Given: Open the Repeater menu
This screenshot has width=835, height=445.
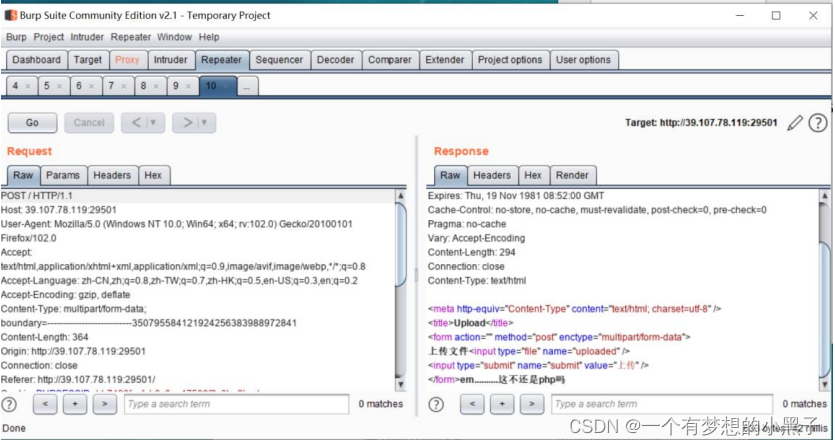Looking at the screenshot, I should click(x=130, y=37).
